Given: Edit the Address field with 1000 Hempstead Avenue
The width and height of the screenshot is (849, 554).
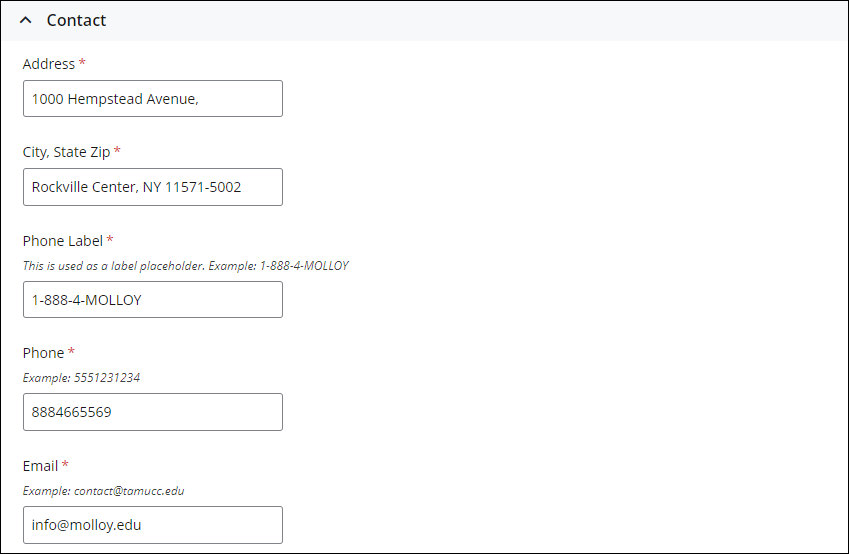Looking at the screenshot, I should click(153, 99).
